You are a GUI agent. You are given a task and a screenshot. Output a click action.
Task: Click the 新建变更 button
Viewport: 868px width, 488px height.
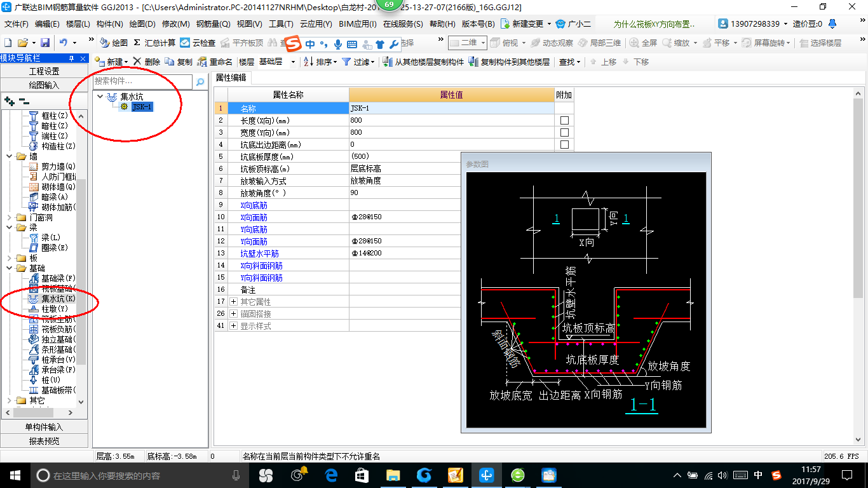526,24
